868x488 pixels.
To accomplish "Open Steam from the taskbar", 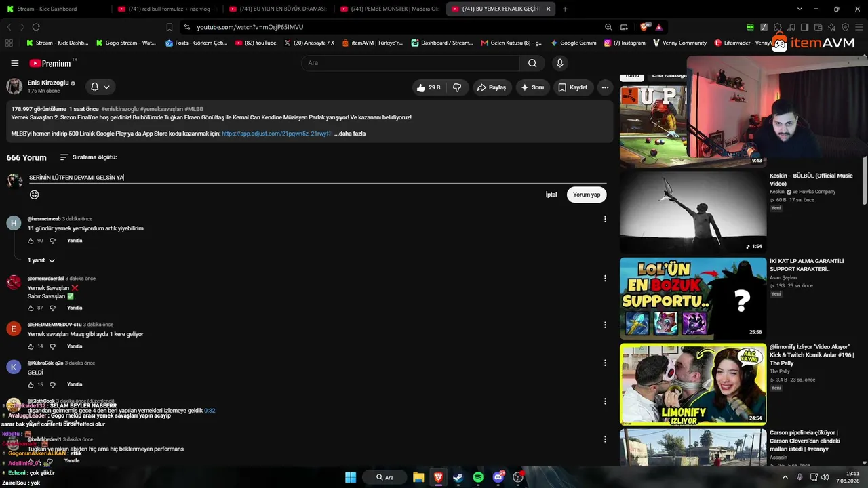I will (x=458, y=477).
